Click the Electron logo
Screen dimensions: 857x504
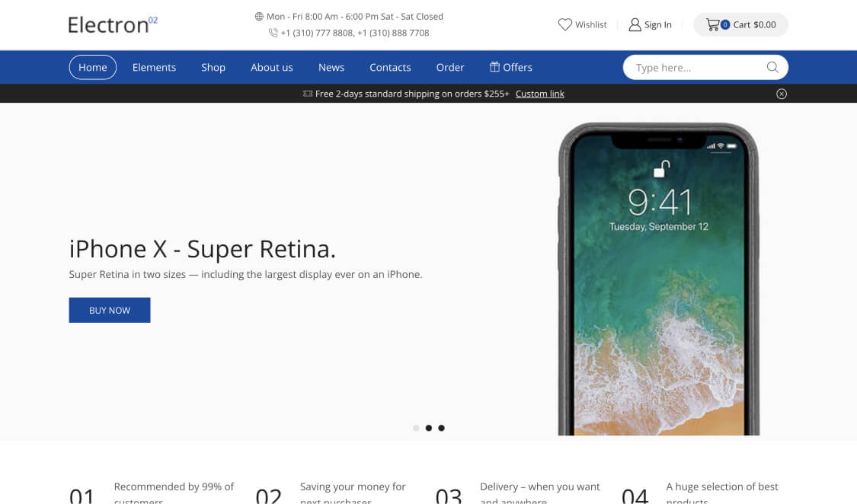[x=113, y=24]
